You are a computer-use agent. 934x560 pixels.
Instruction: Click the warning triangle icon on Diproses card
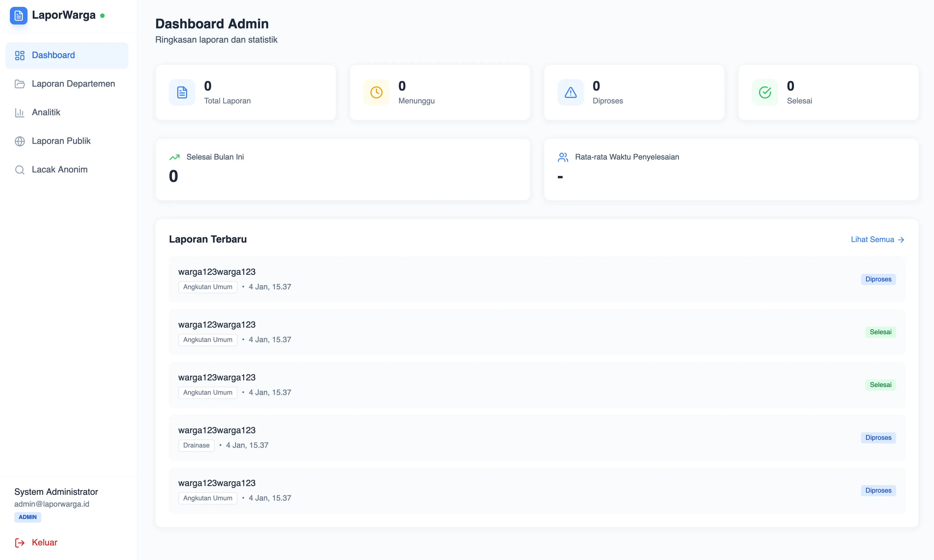tap(570, 92)
